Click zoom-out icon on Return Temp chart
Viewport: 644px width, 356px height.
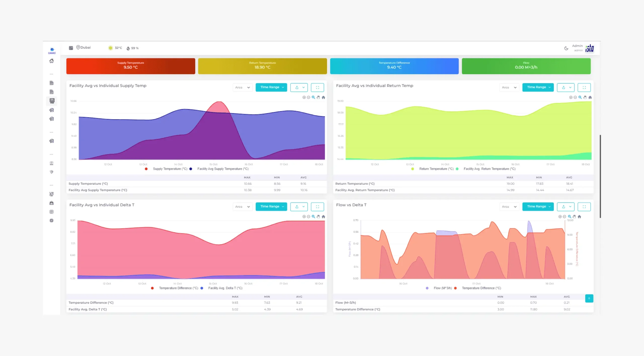[575, 97]
